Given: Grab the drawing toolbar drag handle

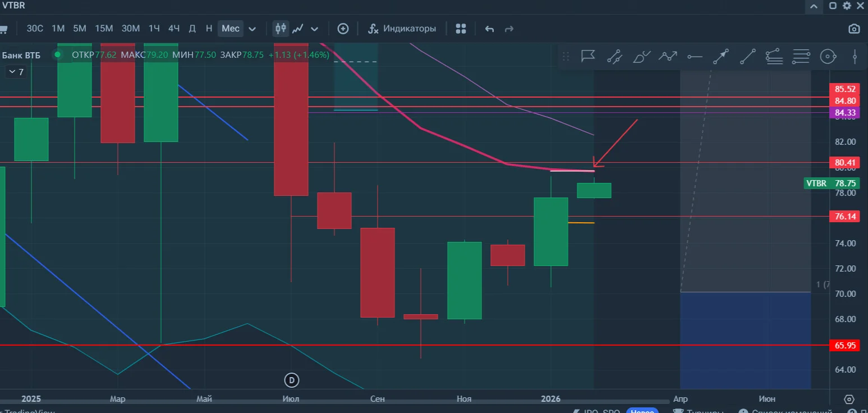Looking at the screenshot, I should tap(566, 56).
